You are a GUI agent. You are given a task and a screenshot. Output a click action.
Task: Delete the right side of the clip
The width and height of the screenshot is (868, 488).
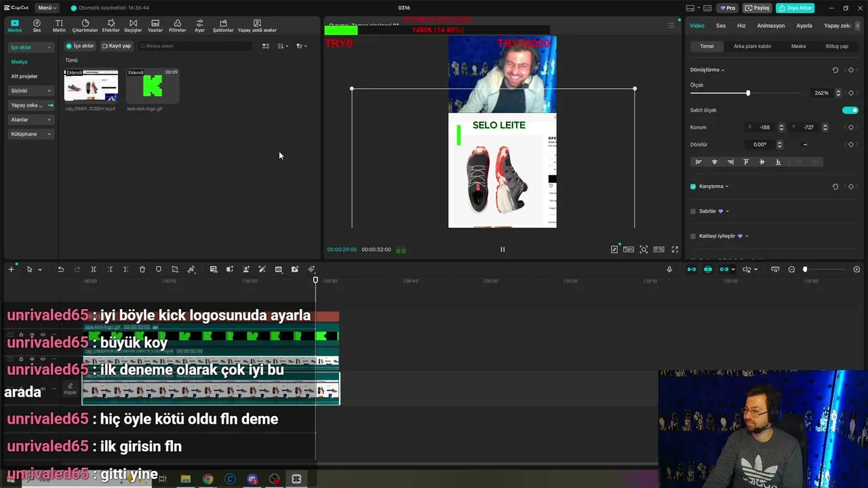126,269
